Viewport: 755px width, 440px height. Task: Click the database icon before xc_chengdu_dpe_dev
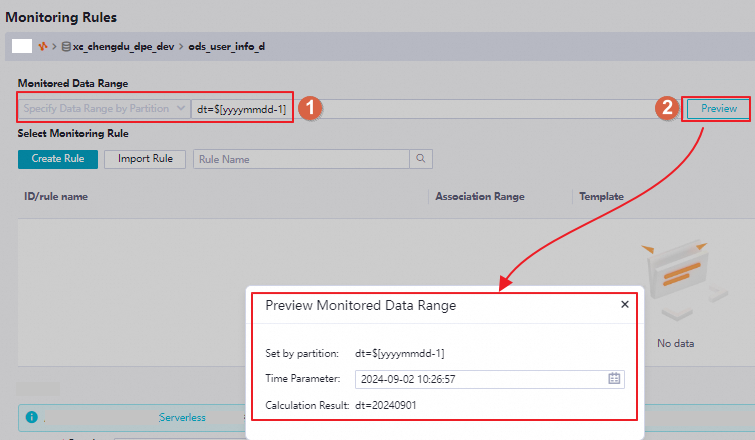[66, 47]
